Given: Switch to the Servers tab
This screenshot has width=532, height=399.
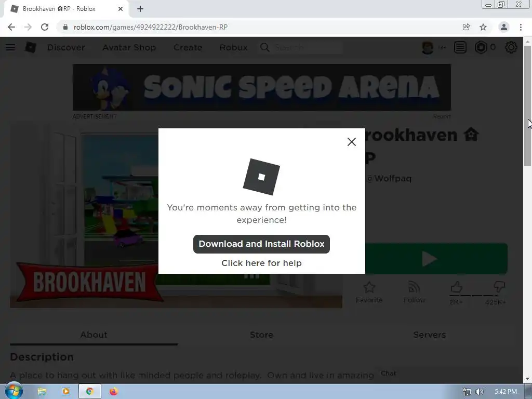Looking at the screenshot, I should (x=429, y=335).
